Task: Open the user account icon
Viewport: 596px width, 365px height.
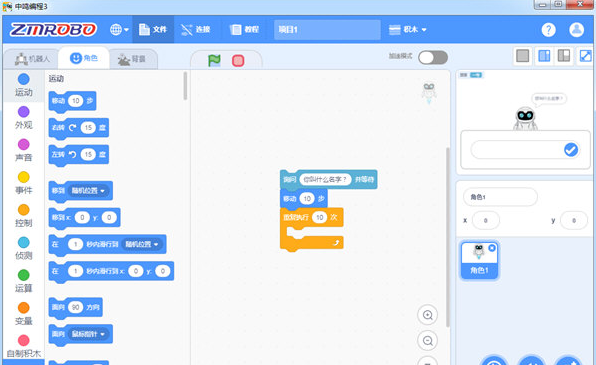Action: click(577, 29)
